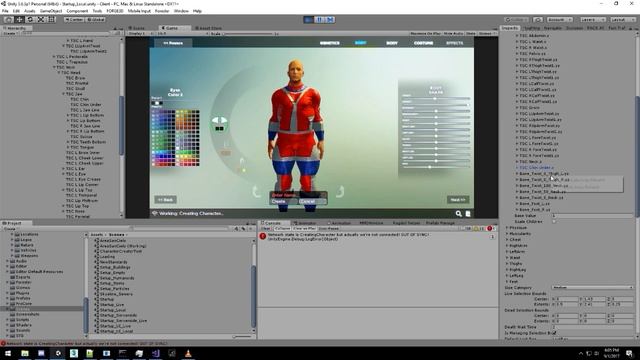Image resolution: width=640 pixels, height=360 pixels.
Task: Open the Window menu
Action: click(x=181, y=11)
